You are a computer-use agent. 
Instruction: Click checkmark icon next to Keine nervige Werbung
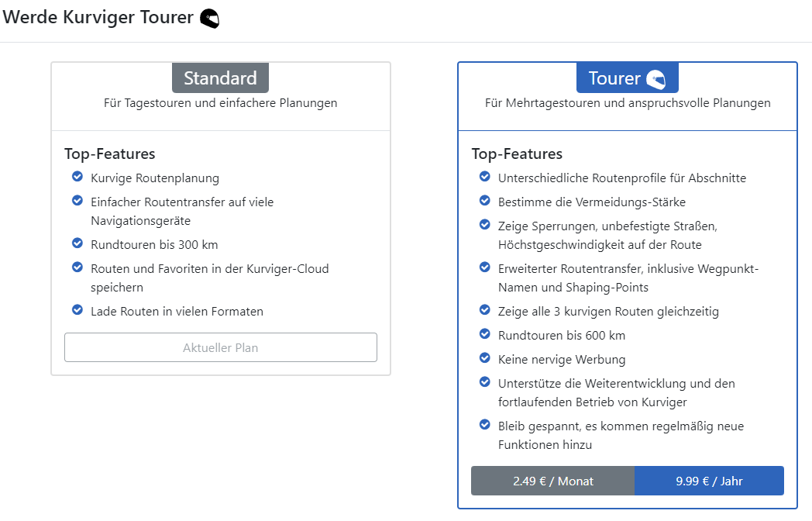(485, 358)
